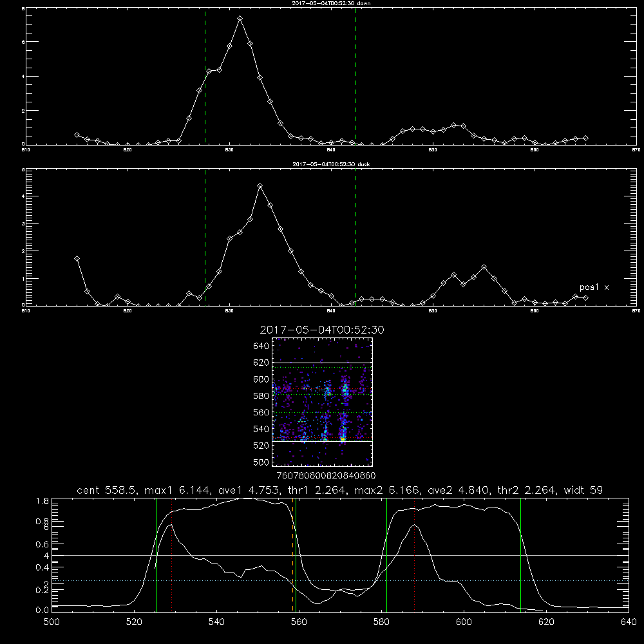This screenshot has width=644, height=644.
Task: Click the "560" x-axis label of bottom plot
Action: tap(299, 622)
